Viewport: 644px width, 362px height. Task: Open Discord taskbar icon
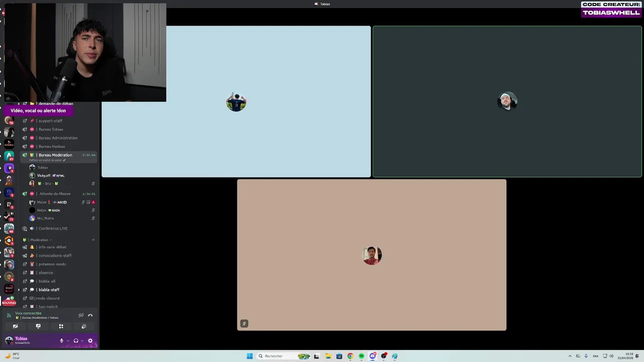(373, 356)
